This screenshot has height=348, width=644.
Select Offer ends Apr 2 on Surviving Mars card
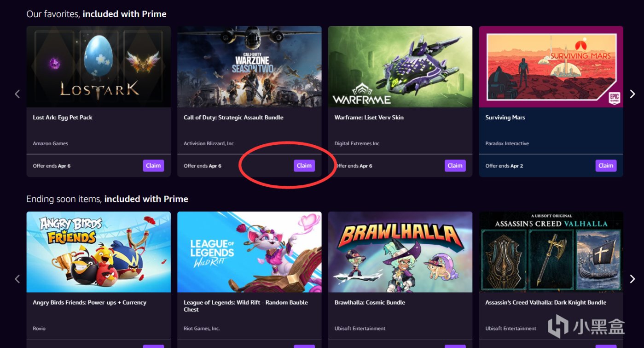pyautogui.click(x=504, y=166)
